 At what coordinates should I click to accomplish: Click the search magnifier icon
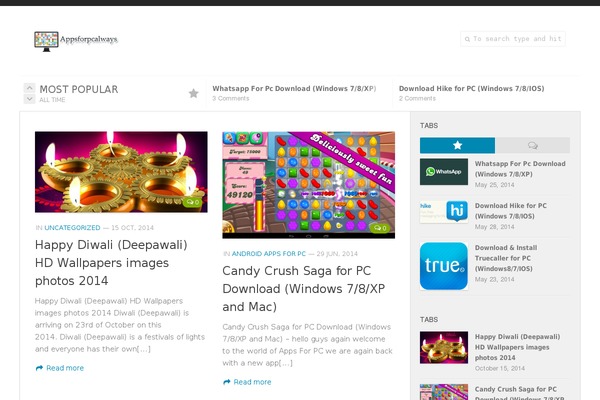(x=467, y=39)
